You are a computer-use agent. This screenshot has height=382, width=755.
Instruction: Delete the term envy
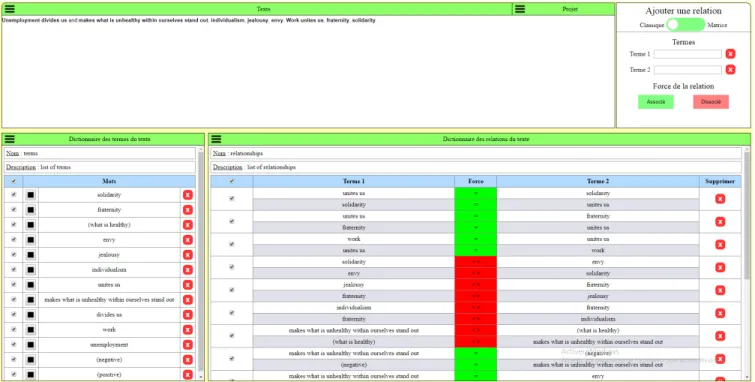(x=188, y=240)
